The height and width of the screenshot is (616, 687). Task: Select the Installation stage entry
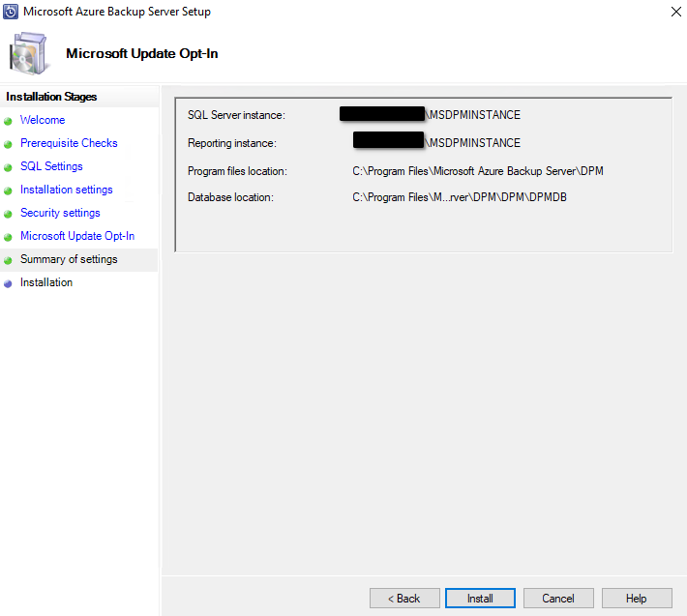click(x=46, y=282)
